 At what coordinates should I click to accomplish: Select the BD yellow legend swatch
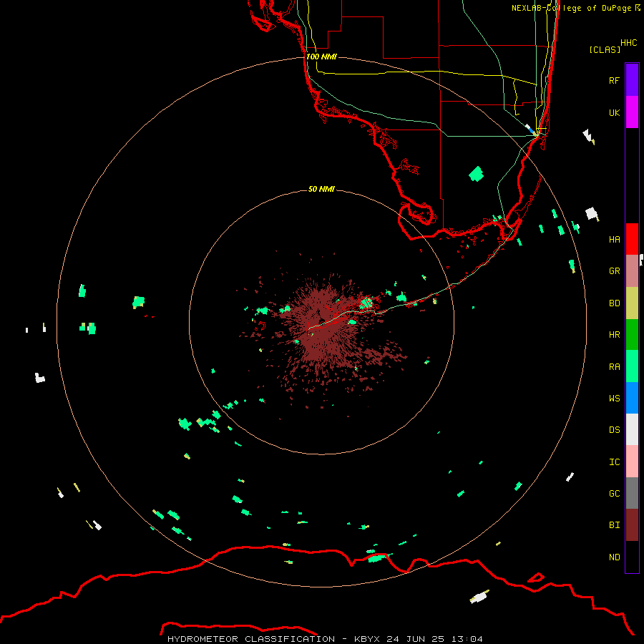632,303
